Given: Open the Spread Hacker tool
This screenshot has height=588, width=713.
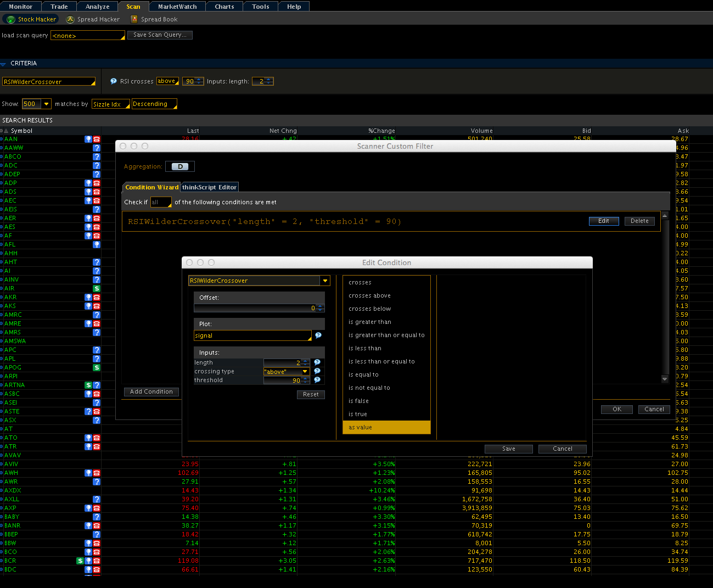Looking at the screenshot, I should coord(93,19).
